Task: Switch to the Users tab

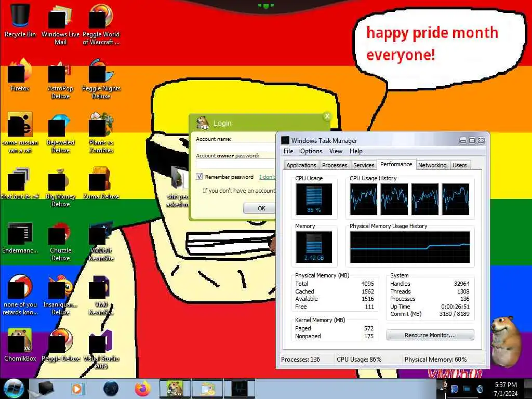Action: (x=460, y=165)
